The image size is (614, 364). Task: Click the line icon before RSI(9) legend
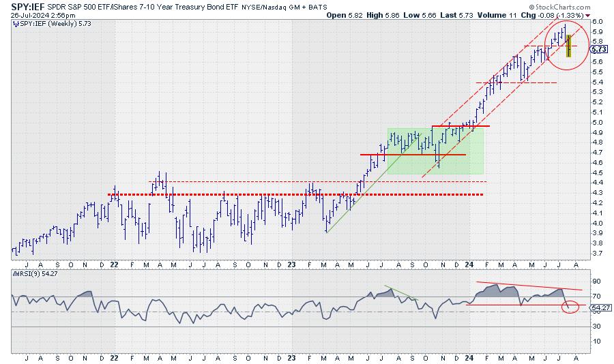click(x=15, y=274)
